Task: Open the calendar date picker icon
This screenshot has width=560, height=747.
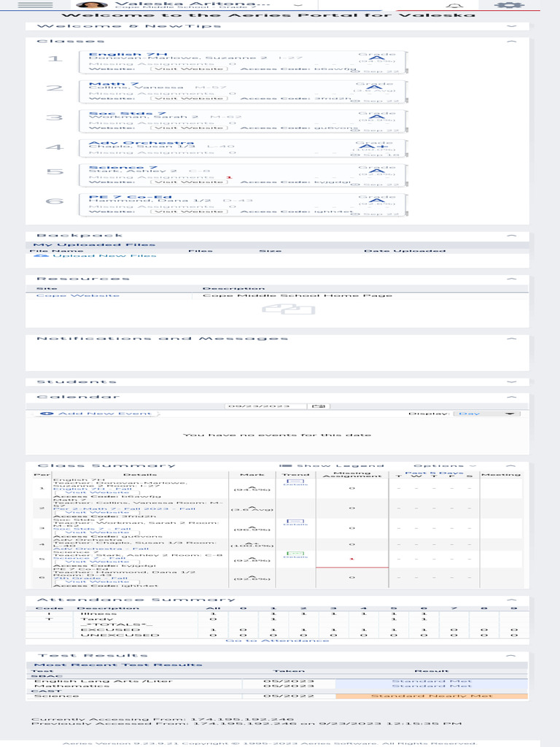Action: coord(319,406)
